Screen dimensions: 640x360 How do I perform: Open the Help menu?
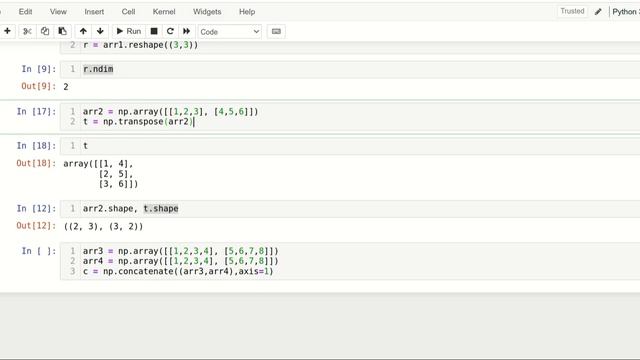pyautogui.click(x=247, y=12)
